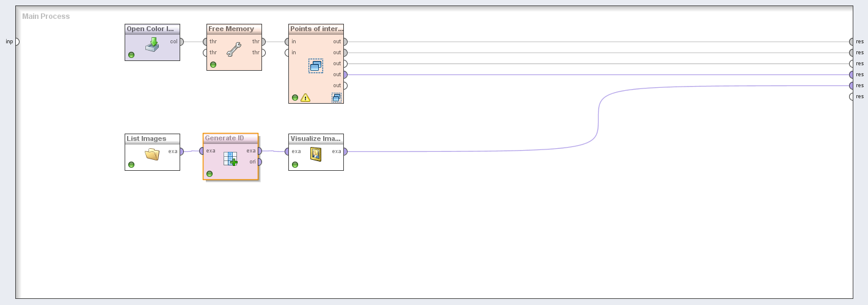Click the Open Color Image download icon
Viewport: 868px width, 305px height.
click(x=153, y=45)
